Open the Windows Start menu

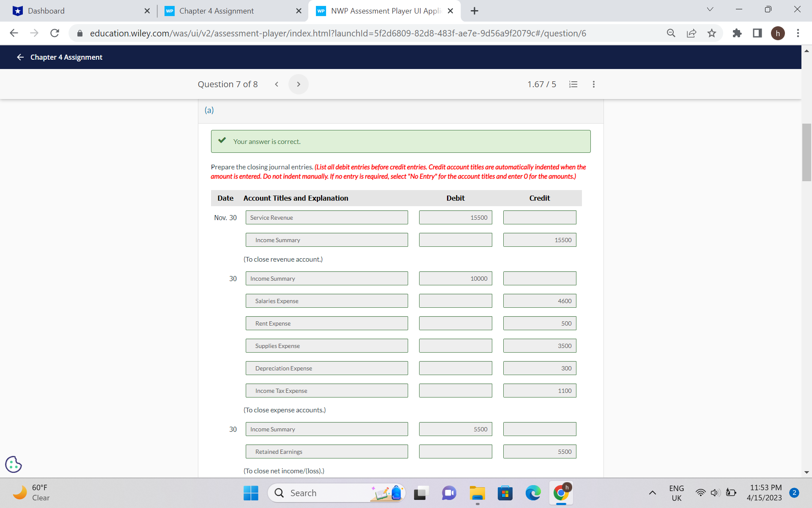250,493
